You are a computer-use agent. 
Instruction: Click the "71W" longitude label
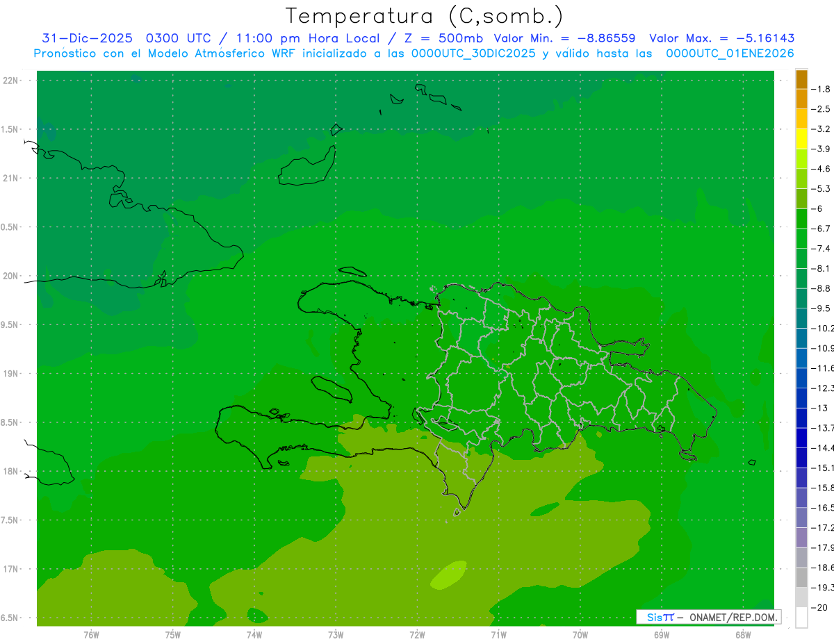(498, 635)
